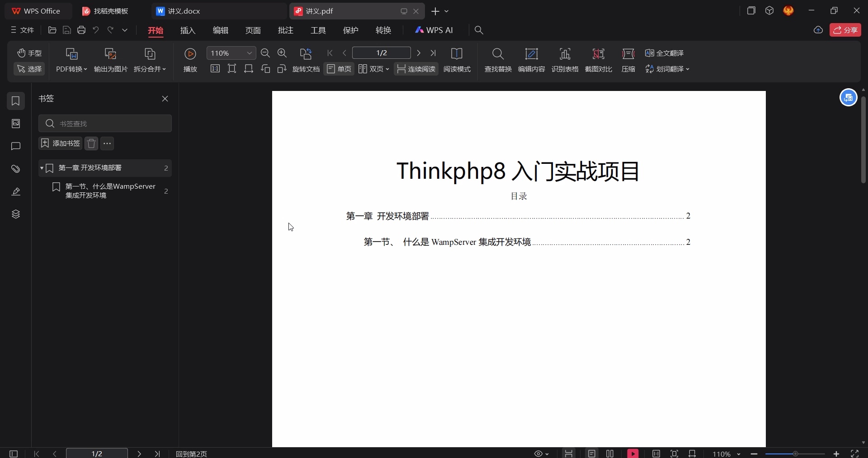Open the layers panel in the sidebar
Image resolution: width=868 pixels, height=458 pixels.
click(x=16, y=214)
